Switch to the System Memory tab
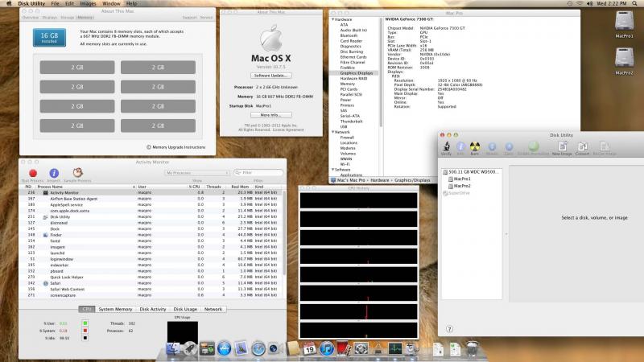The height and width of the screenshot is (362, 644). click(x=115, y=309)
